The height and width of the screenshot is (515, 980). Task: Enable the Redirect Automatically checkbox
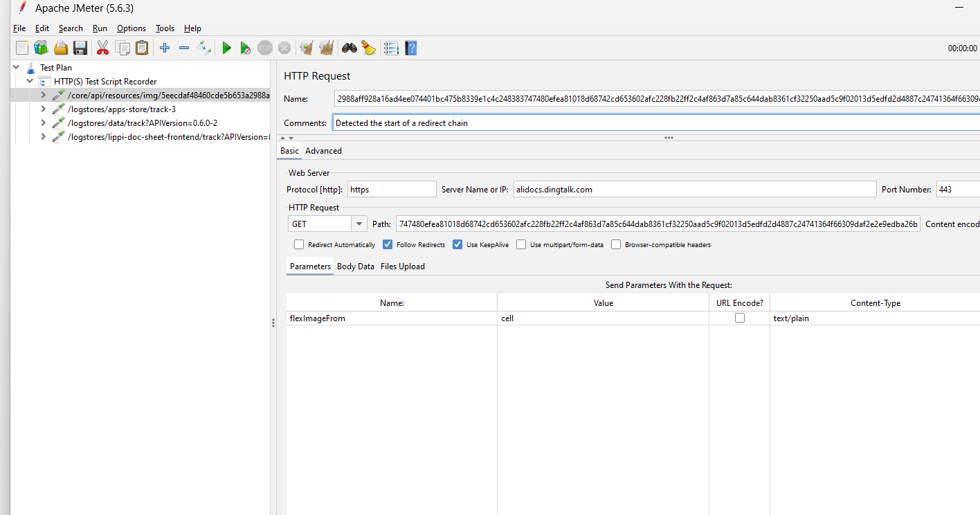(x=299, y=244)
